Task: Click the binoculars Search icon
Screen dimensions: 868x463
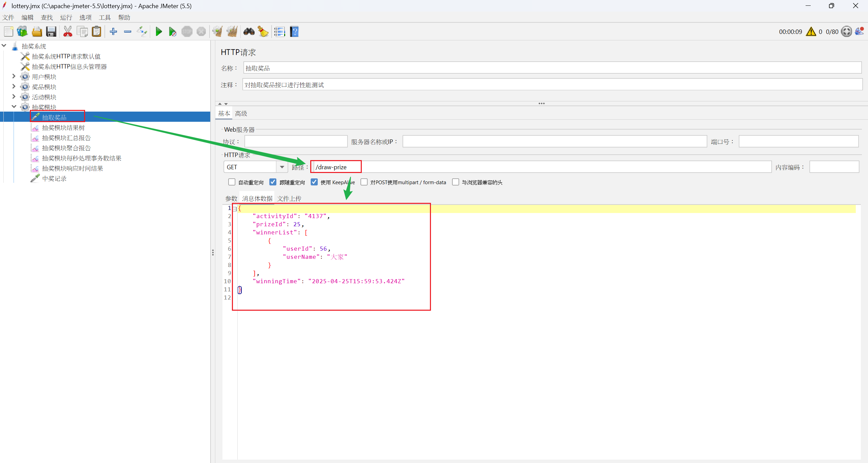Action: coord(249,32)
